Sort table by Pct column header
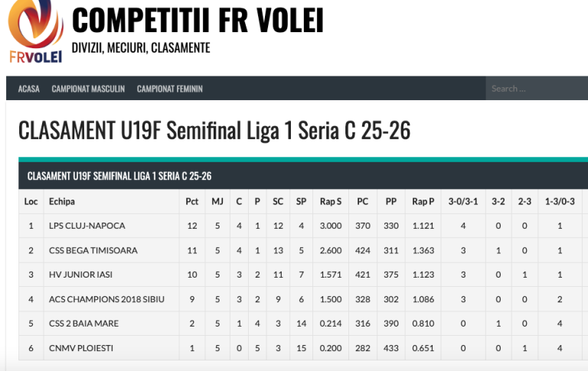The height and width of the screenshot is (371, 588). click(192, 202)
